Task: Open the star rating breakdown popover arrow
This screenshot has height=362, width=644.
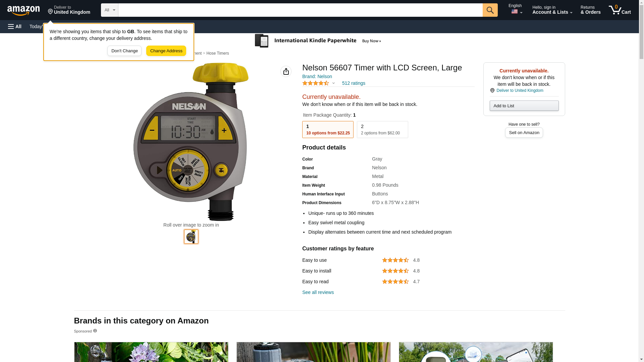Action: click(x=333, y=83)
